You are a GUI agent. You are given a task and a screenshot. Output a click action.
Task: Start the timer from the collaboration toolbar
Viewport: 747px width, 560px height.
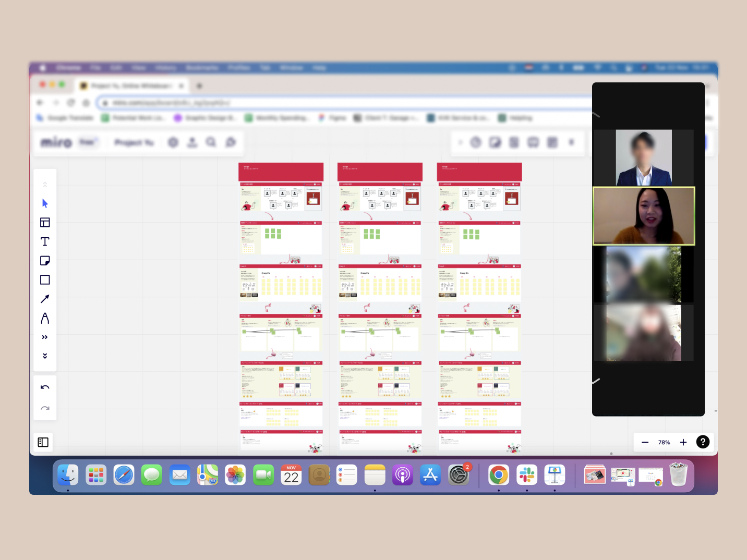coord(476,142)
